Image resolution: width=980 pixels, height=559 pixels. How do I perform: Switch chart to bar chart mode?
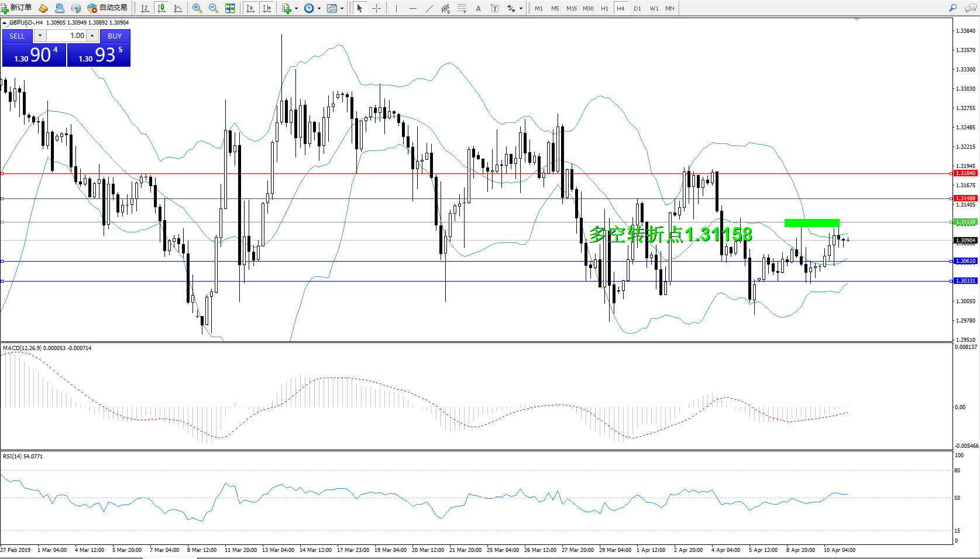click(145, 8)
